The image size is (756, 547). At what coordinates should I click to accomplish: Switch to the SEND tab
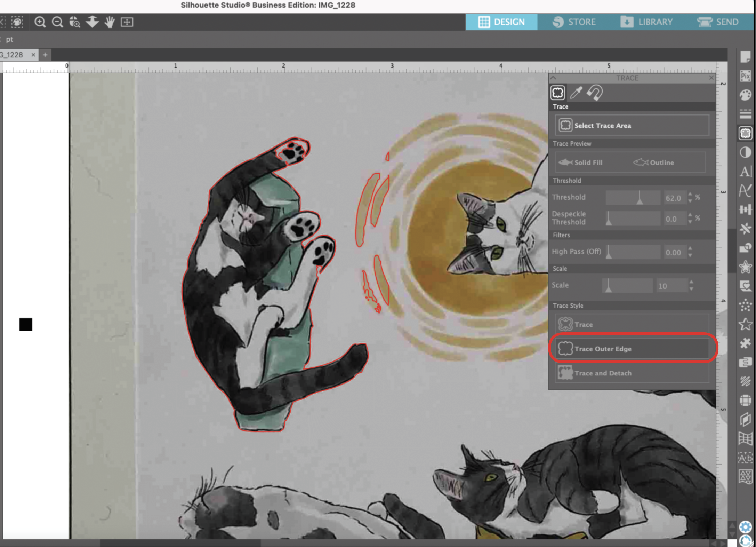[x=718, y=22]
